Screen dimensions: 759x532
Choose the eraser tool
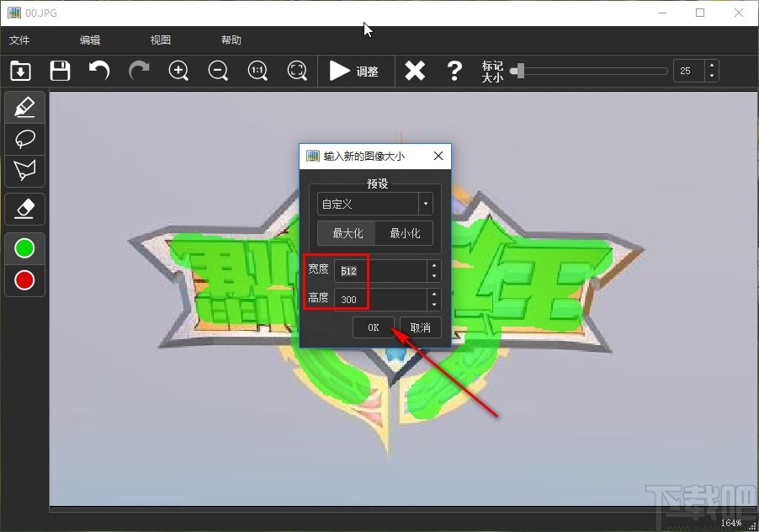(24, 207)
